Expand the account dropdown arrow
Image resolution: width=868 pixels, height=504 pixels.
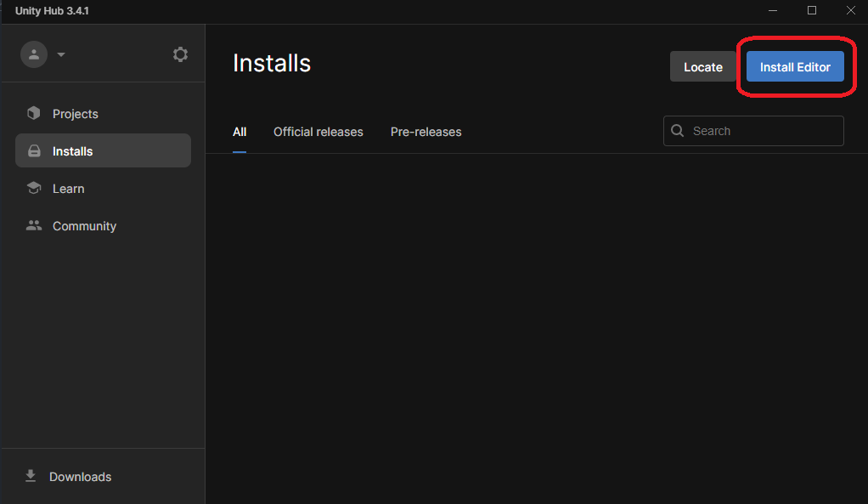coord(60,54)
